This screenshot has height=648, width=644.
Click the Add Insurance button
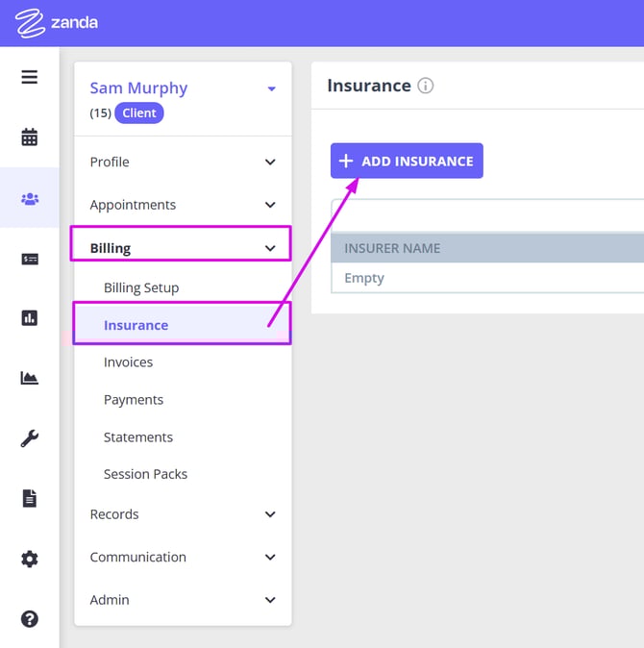tap(407, 161)
